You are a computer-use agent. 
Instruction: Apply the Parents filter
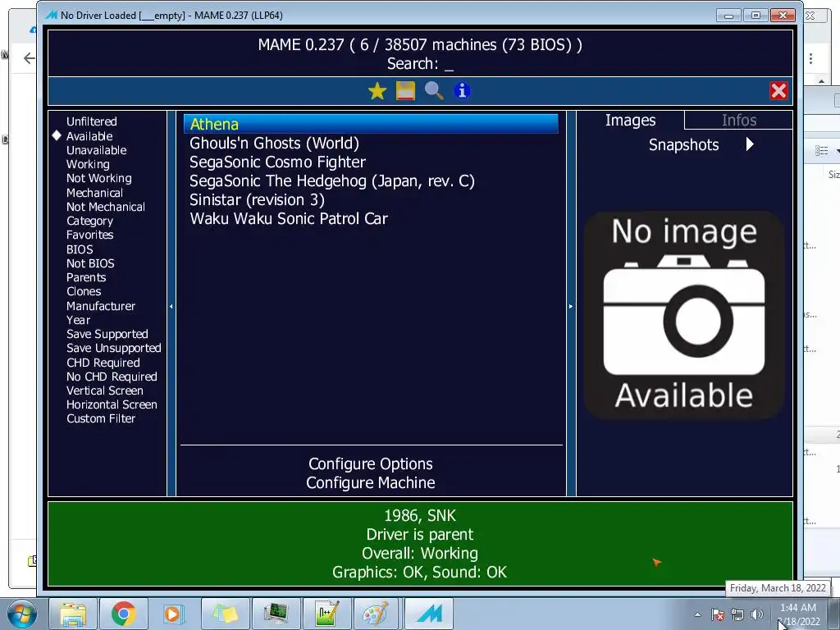click(86, 277)
